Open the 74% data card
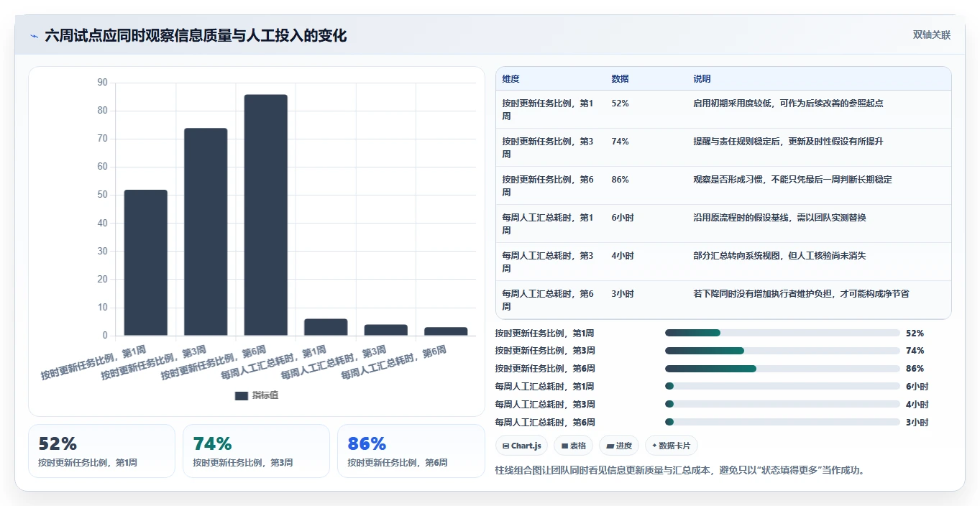980x506 pixels. click(x=256, y=451)
